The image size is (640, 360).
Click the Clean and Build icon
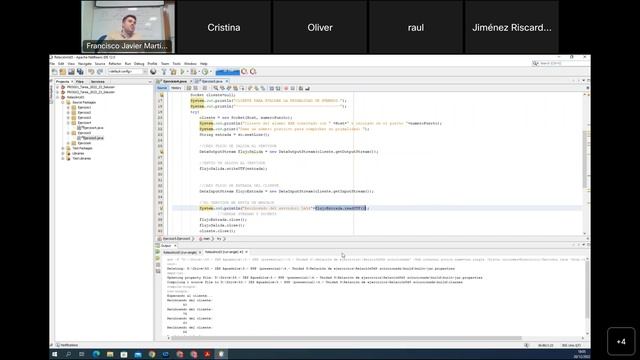[x=173, y=72]
